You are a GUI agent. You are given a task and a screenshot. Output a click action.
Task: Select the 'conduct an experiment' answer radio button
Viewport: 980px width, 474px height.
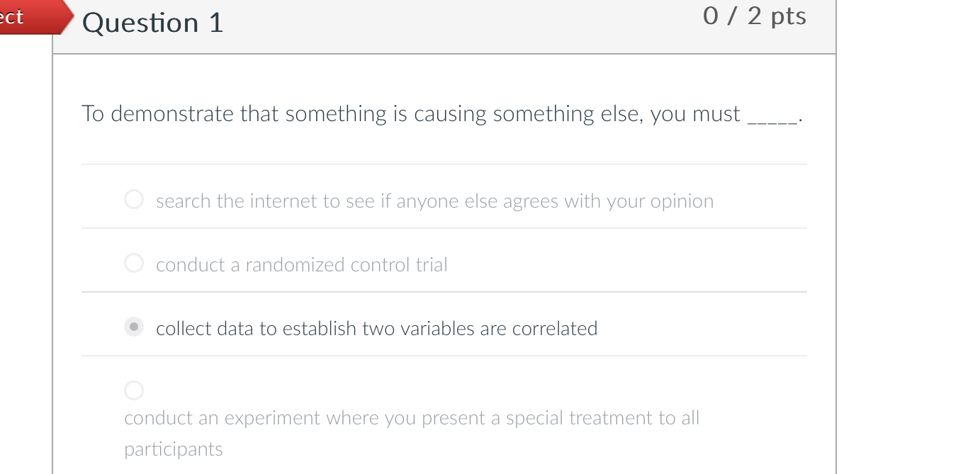click(133, 389)
